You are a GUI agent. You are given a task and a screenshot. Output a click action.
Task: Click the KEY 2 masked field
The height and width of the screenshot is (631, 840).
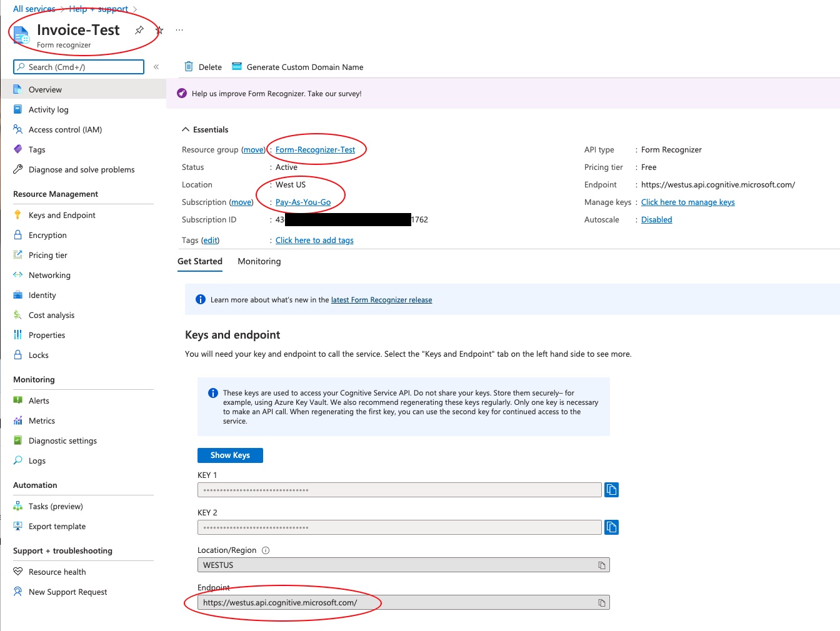coord(399,527)
